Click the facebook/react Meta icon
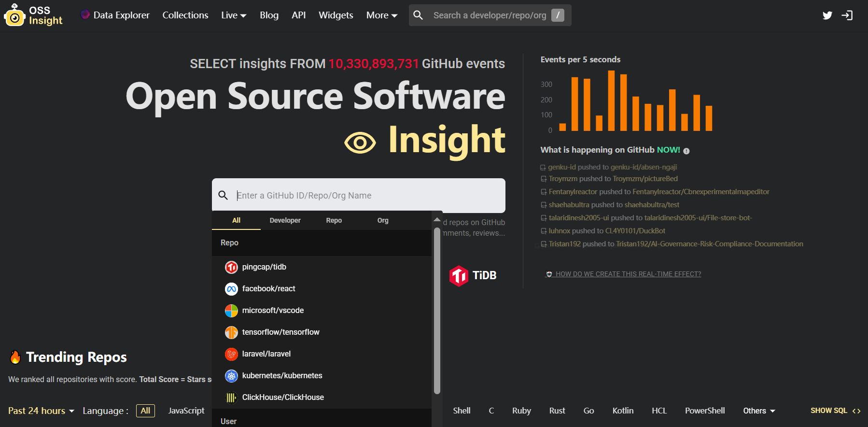868x427 pixels. 232,289
